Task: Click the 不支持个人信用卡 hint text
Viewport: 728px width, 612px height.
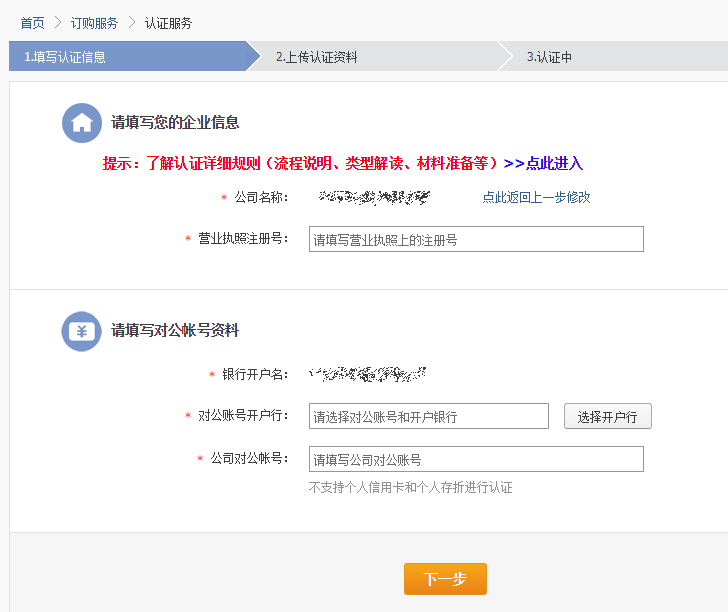Action: [x=410, y=488]
